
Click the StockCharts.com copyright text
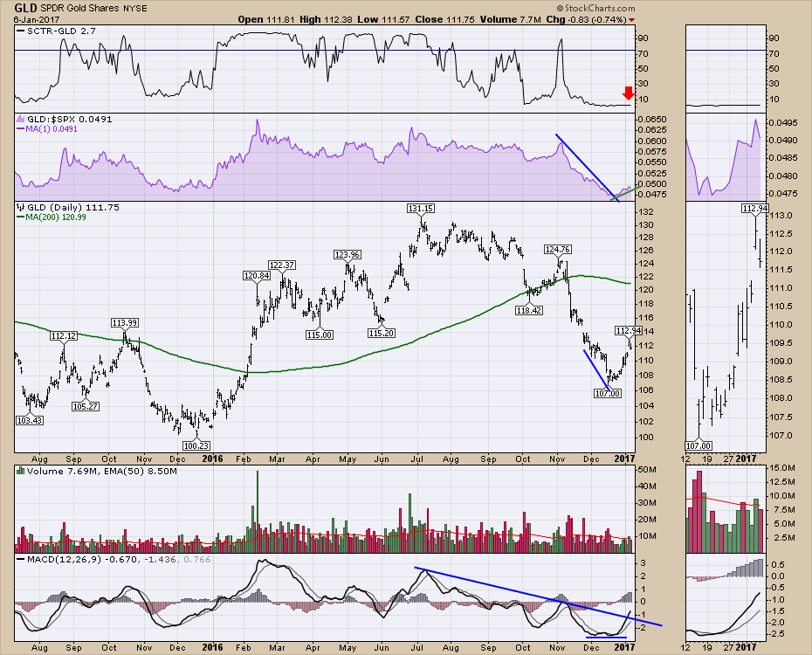(596, 8)
